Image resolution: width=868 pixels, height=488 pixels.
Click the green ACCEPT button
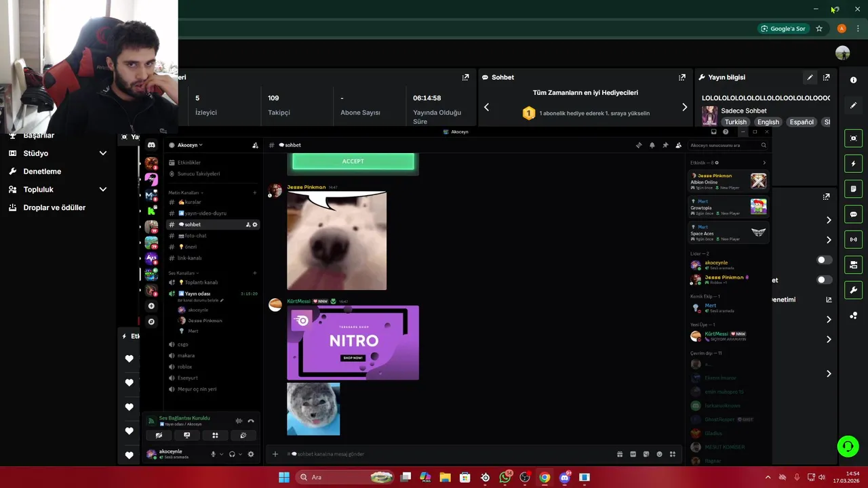click(353, 161)
